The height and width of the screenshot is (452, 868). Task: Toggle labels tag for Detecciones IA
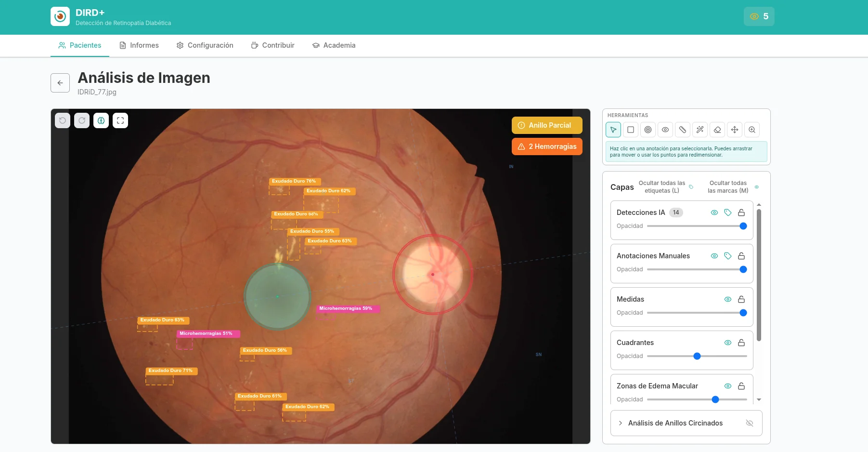pos(728,213)
